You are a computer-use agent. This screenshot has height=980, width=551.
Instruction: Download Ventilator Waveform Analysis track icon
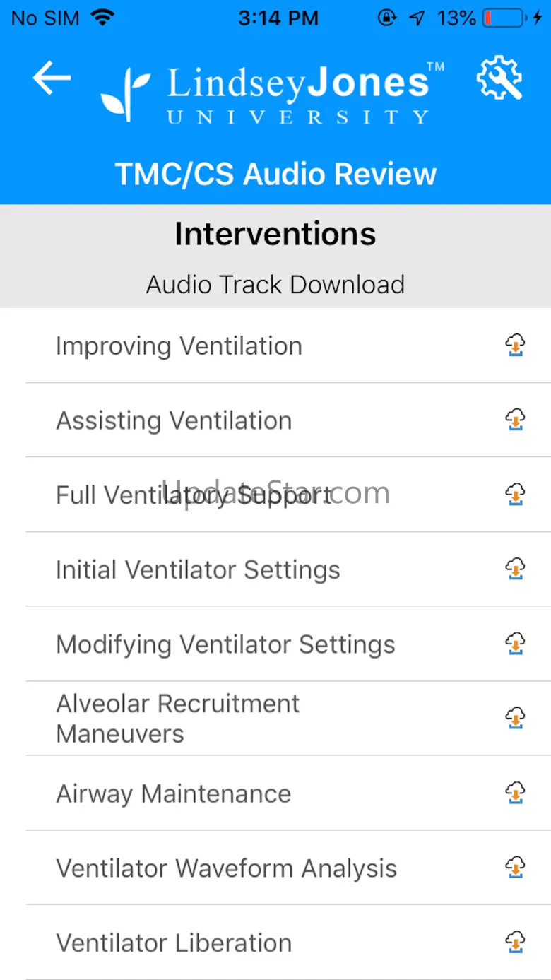coord(516,868)
